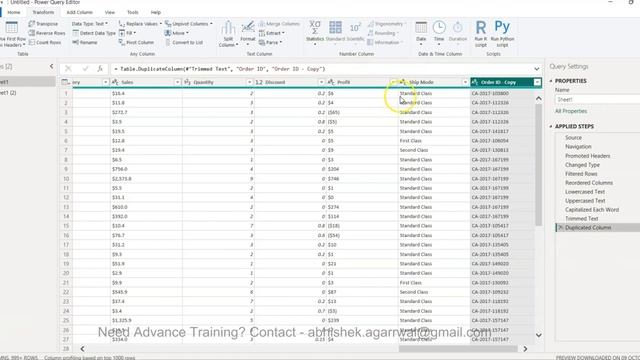
Task: Open the Extract dropdown
Action: pos(272,33)
